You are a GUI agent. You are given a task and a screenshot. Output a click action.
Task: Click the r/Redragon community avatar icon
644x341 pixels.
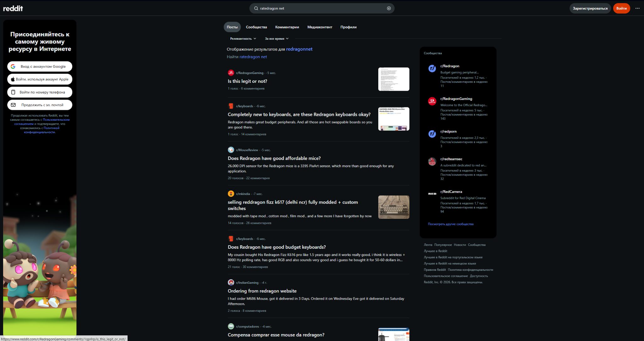point(432,69)
